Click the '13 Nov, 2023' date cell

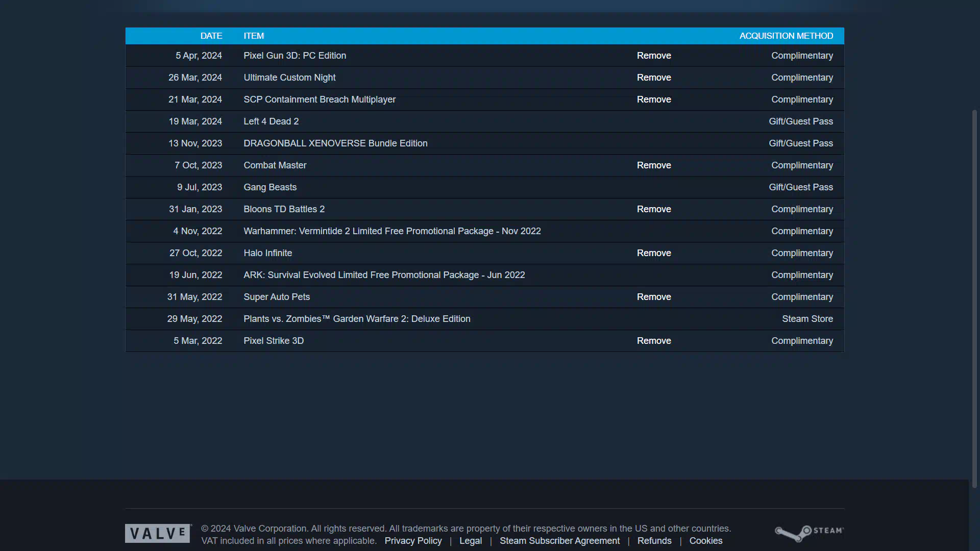tap(195, 143)
